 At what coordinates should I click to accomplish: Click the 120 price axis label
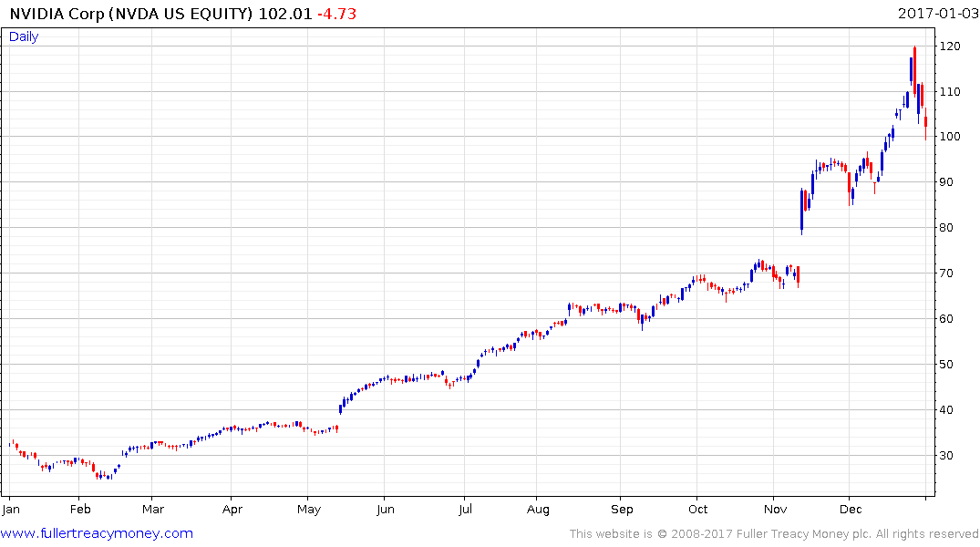point(950,46)
